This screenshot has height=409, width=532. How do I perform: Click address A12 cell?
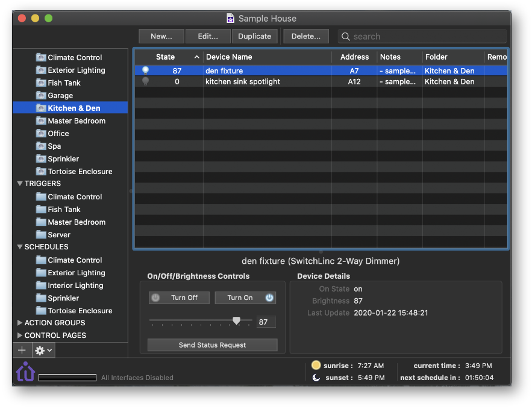point(354,81)
